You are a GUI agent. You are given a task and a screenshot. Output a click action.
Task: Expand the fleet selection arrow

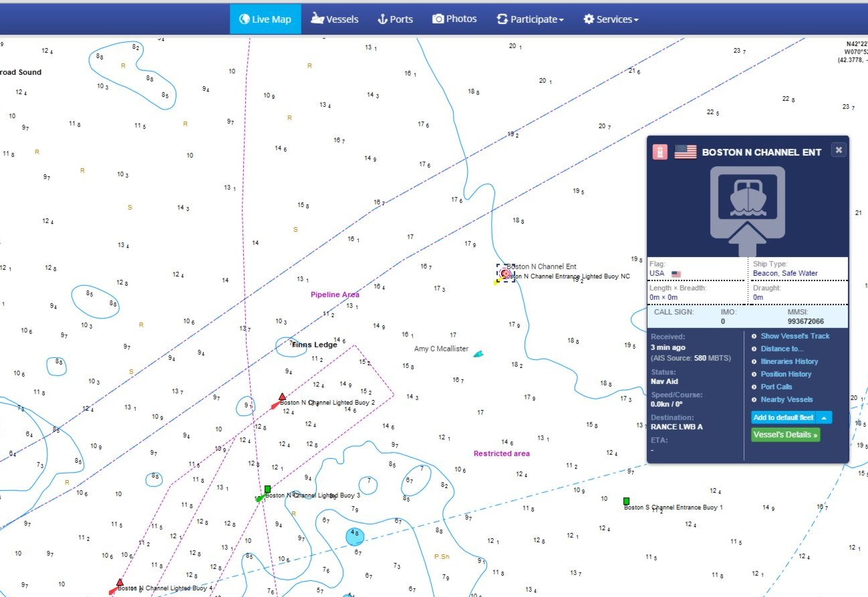point(824,417)
